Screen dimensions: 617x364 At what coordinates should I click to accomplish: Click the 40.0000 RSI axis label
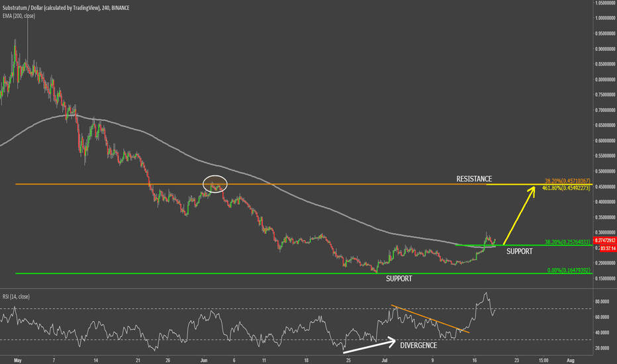(602, 333)
